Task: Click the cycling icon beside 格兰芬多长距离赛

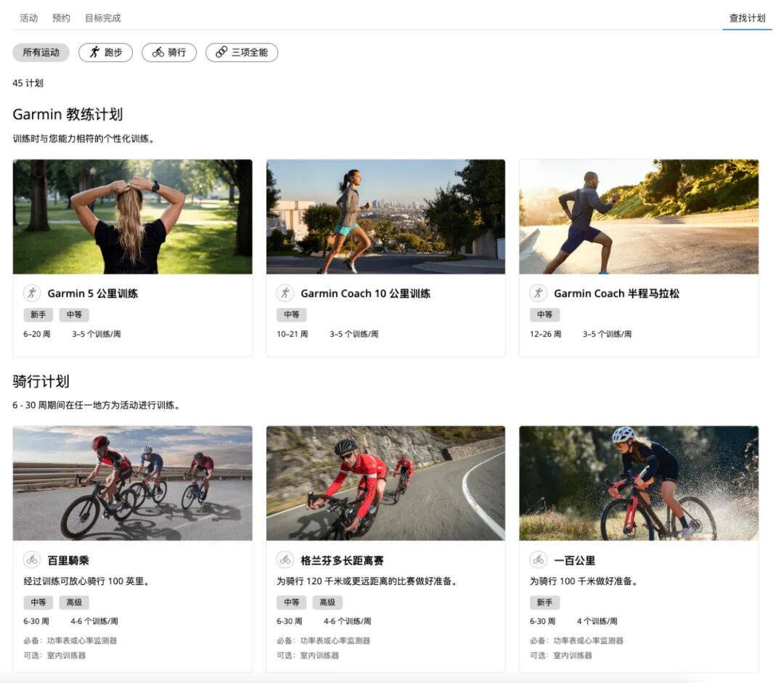Action: click(285, 560)
